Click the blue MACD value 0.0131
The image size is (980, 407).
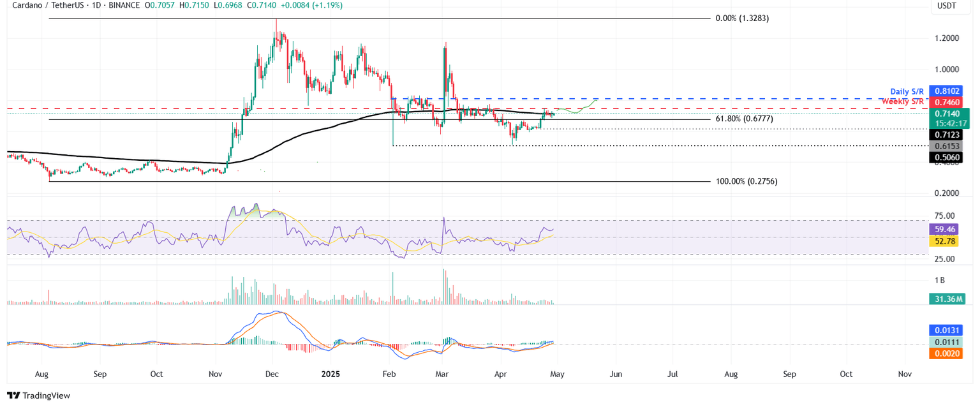tap(947, 330)
